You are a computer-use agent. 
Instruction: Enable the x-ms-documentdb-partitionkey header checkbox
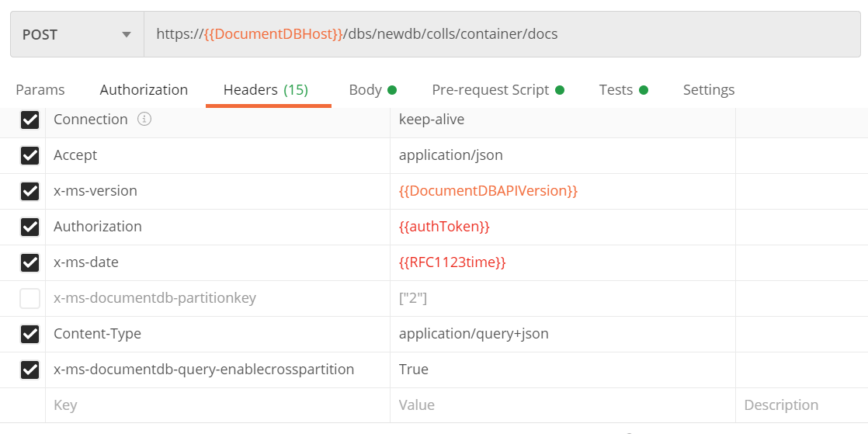coord(30,298)
